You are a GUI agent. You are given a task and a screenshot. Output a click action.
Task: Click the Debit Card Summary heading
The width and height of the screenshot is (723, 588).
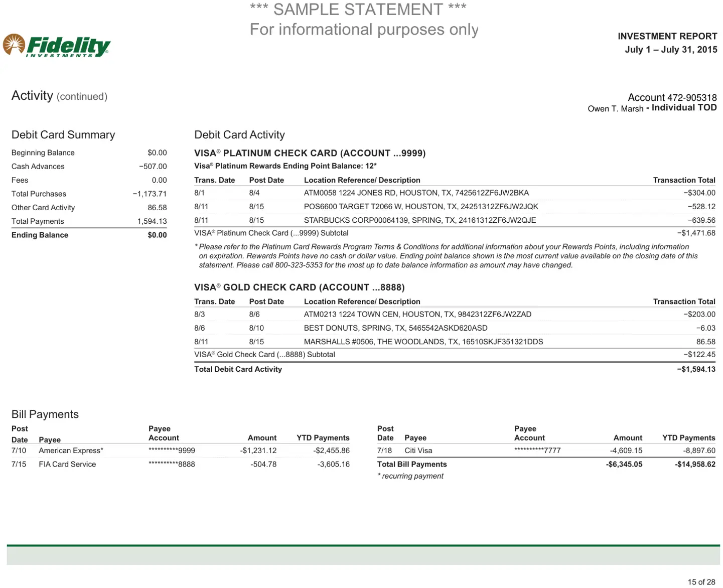coord(63,134)
